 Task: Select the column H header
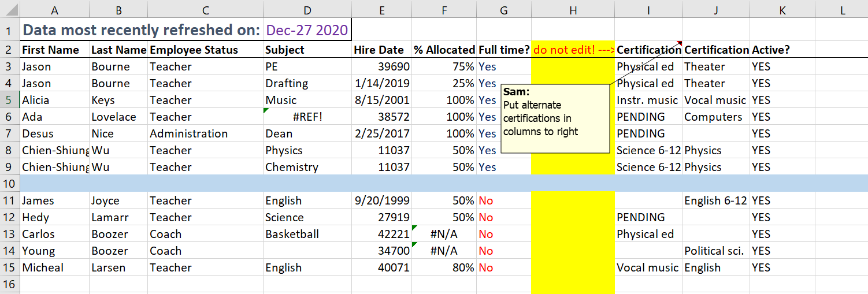tap(573, 10)
